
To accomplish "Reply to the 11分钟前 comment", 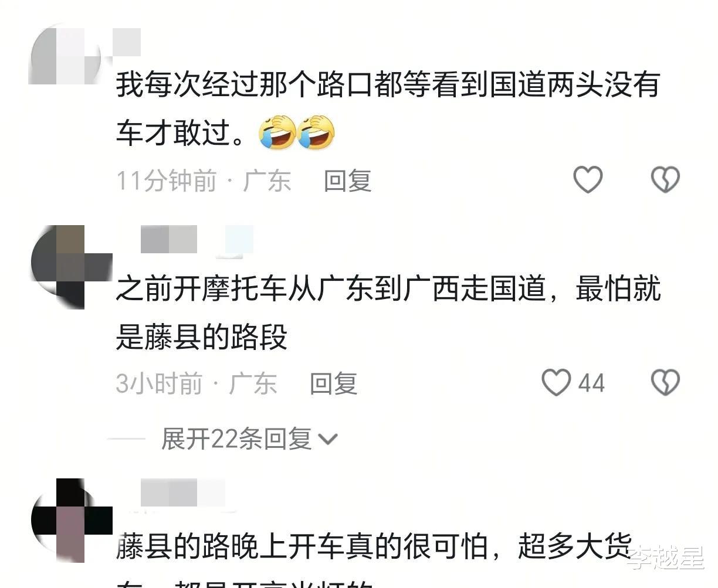I will coord(348,181).
